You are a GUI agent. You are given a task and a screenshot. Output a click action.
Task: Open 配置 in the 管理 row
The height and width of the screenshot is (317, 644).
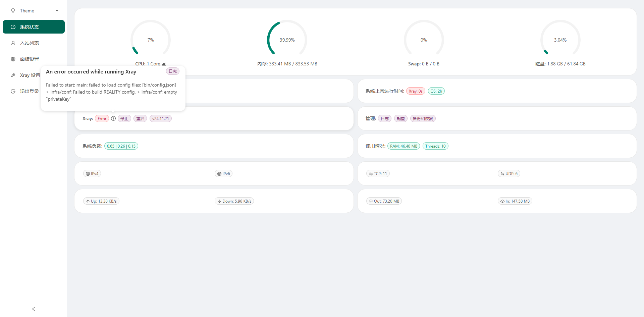tap(401, 118)
